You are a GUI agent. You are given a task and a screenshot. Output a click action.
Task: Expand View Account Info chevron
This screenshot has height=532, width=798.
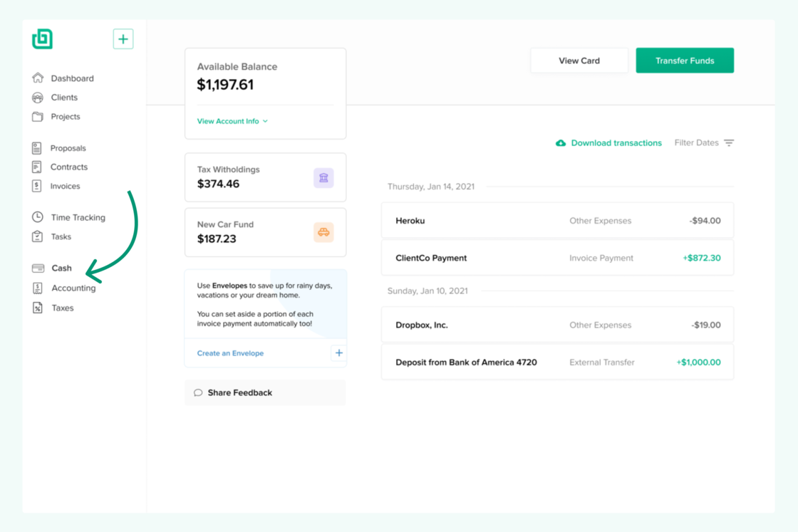click(265, 121)
